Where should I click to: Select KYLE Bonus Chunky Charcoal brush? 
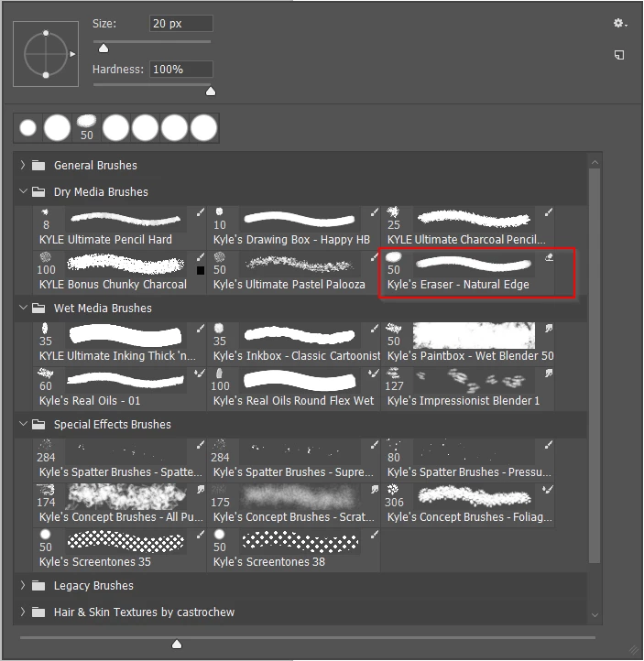pos(120,272)
